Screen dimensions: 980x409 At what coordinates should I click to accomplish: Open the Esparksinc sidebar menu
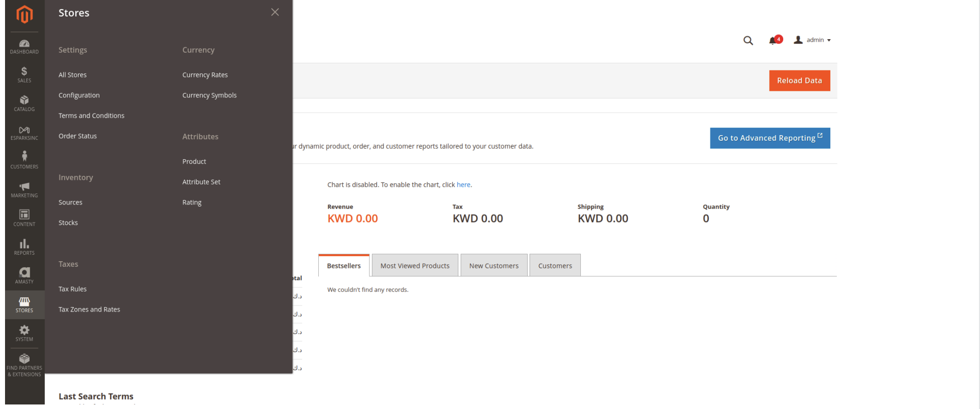pyautogui.click(x=24, y=132)
